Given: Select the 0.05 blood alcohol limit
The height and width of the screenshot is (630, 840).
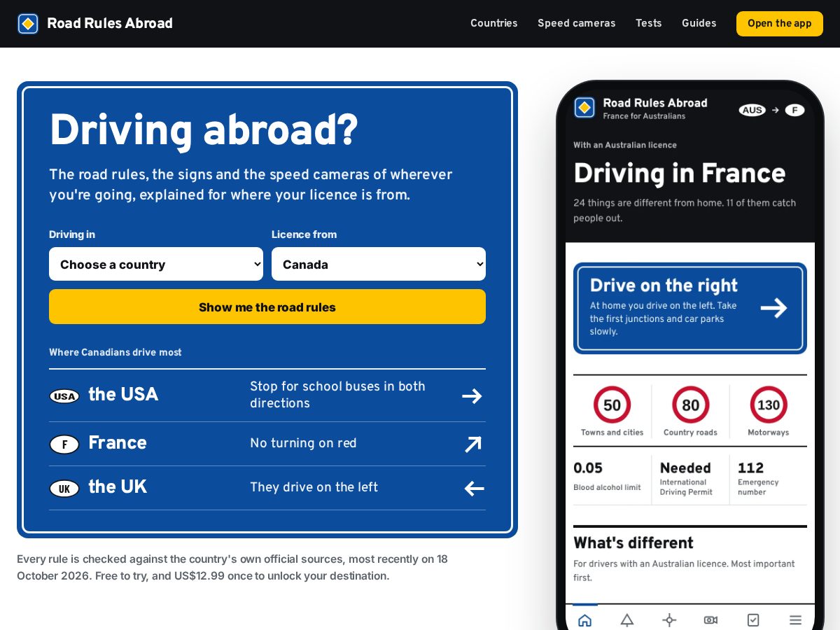Looking at the screenshot, I should coord(608,476).
